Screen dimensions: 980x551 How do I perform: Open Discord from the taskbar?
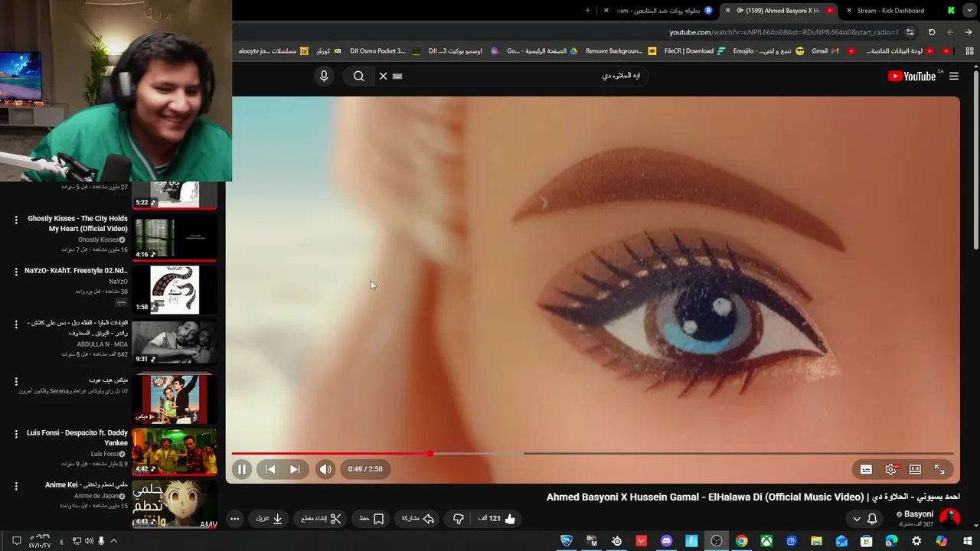click(x=666, y=541)
